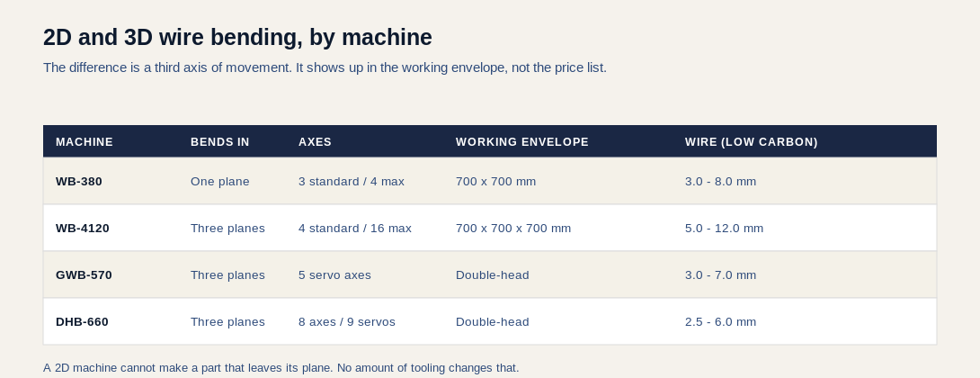Click the '5 servo axes' cell
Viewport: 980px width, 378px height.
click(x=334, y=275)
